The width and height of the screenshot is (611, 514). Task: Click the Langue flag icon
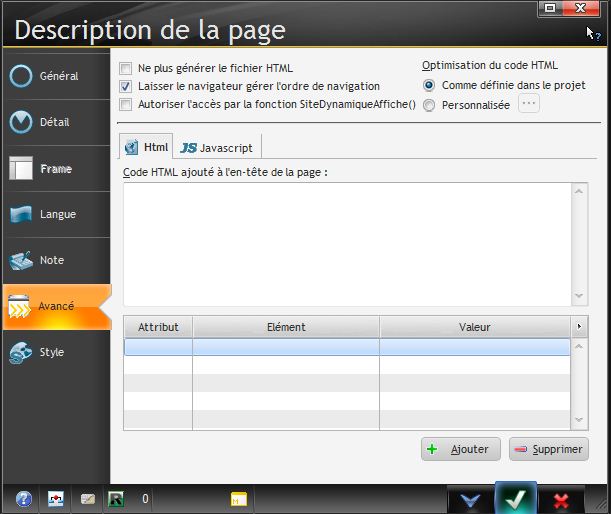pyautogui.click(x=21, y=214)
